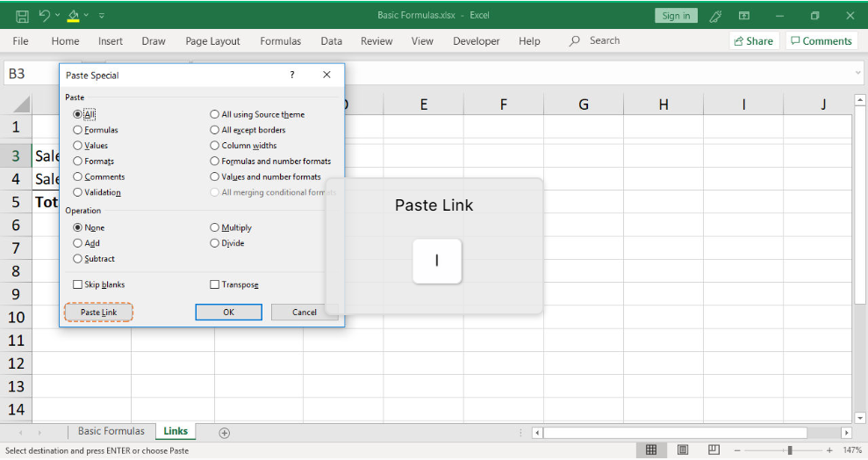Open the Comments button

[x=821, y=41]
